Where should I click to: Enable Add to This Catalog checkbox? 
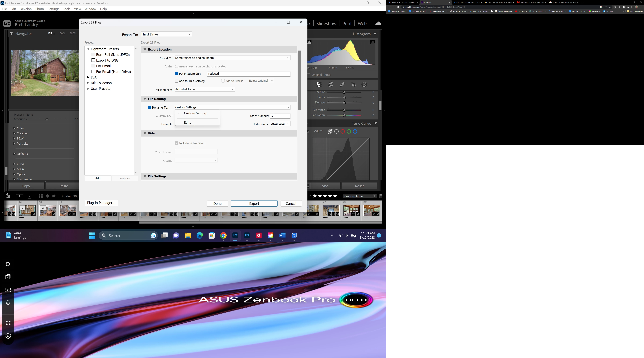(177, 81)
